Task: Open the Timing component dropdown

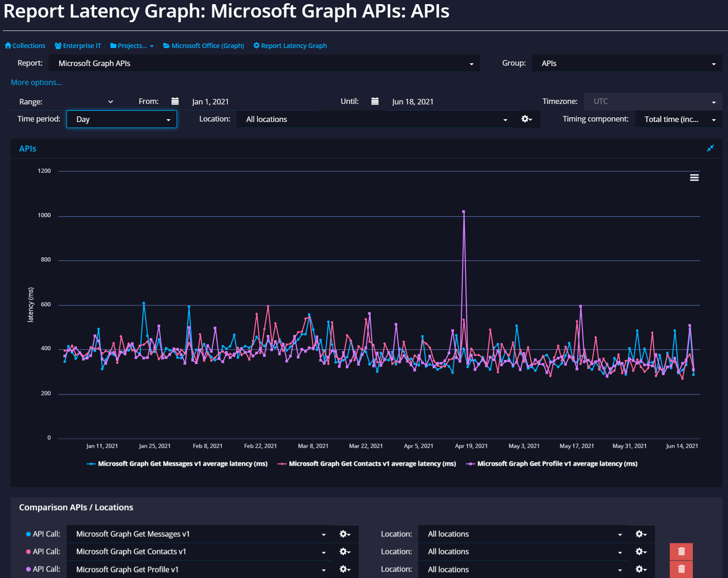Action: tap(678, 120)
